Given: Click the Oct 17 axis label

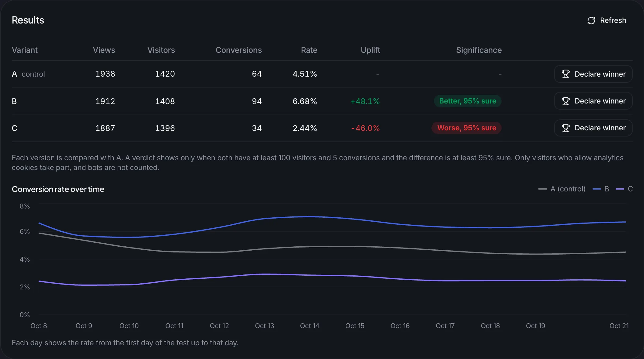Looking at the screenshot, I should pyautogui.click(x=445, y=326).
